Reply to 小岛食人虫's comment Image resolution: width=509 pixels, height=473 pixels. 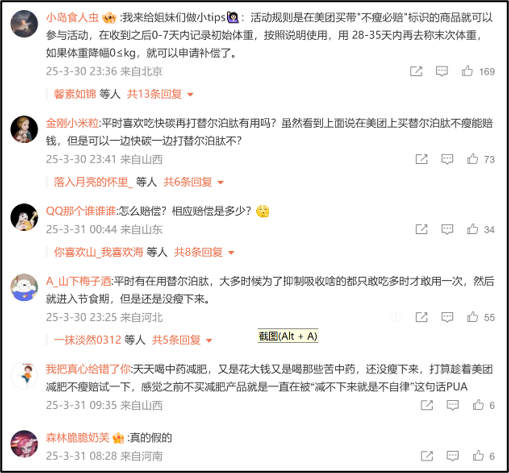(x=442, y=71)
